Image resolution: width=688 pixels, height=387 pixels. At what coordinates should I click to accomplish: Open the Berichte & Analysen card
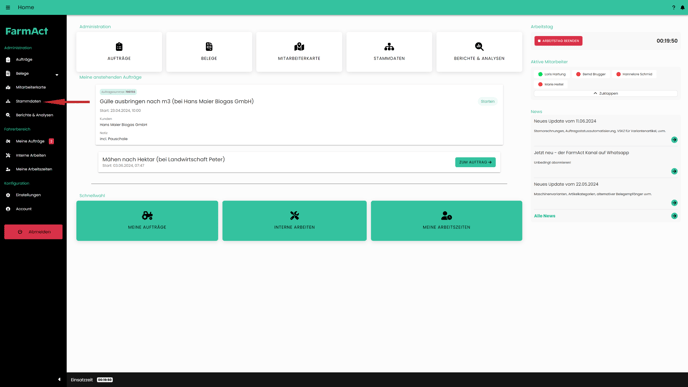click(479, 51)
